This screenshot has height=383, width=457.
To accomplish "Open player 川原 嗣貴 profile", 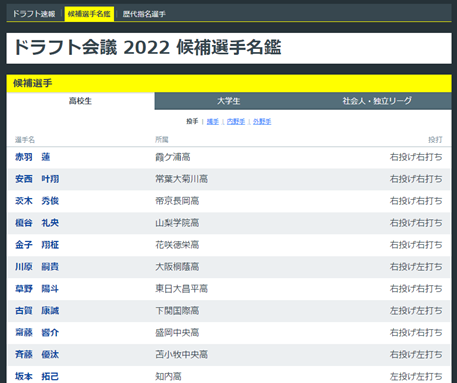I will (x=37, y=267).
